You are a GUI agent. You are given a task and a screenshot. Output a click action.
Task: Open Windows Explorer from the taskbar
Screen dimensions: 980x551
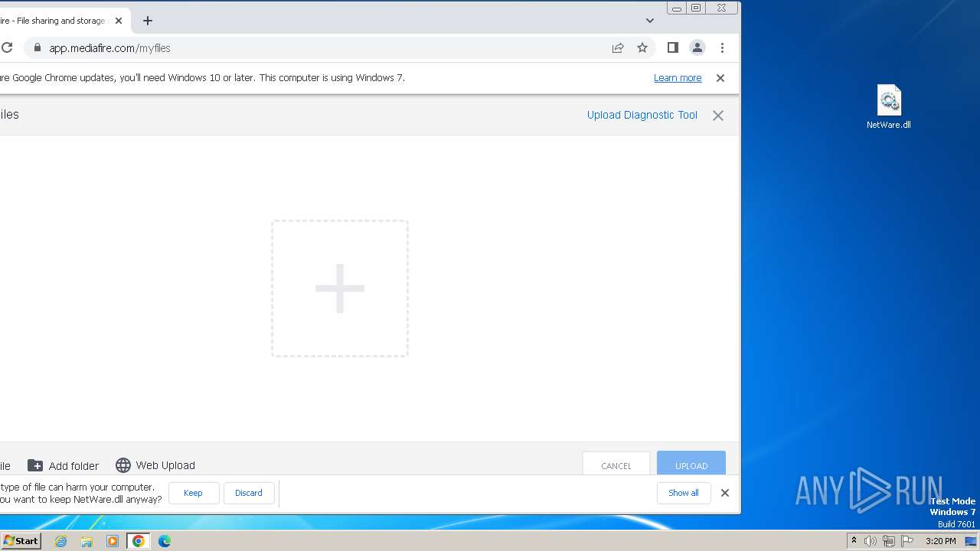pos(87,541)
